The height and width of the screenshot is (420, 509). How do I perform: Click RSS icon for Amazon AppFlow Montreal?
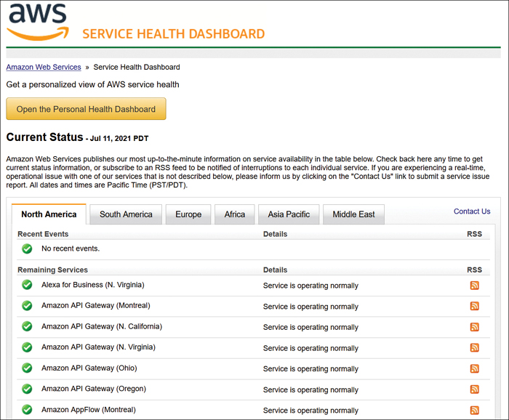point(474,411)
